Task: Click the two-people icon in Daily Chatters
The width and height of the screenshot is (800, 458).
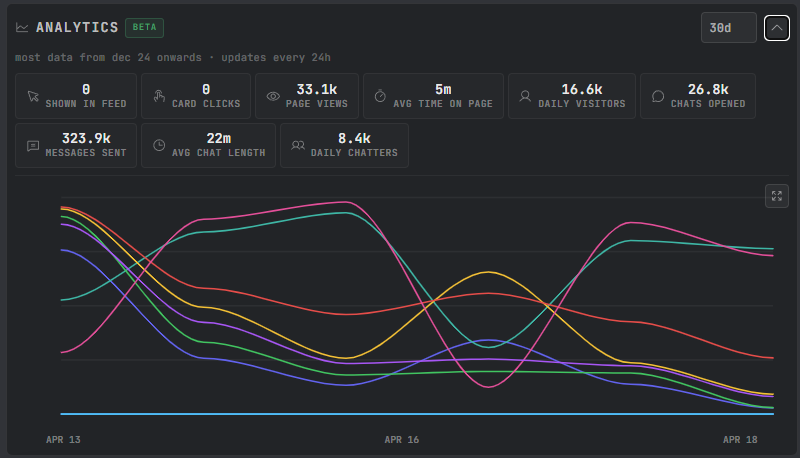Action: click(298, 145)
